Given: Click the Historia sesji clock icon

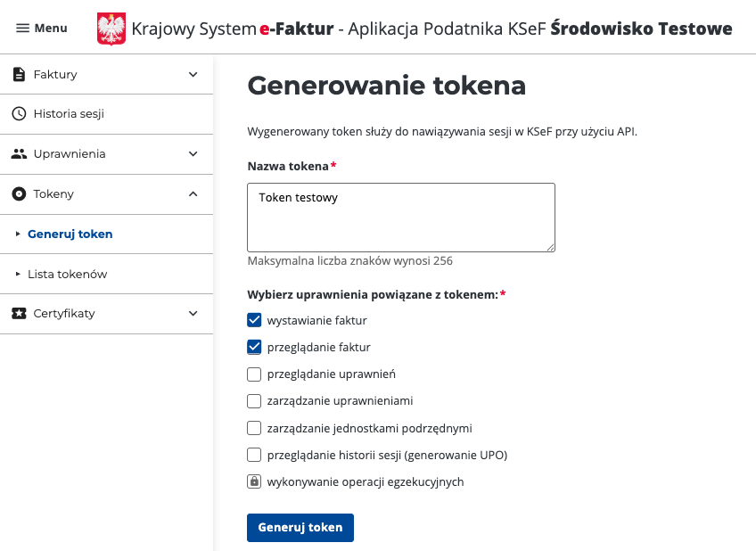Looking at the screenshot, I should 19,114.
